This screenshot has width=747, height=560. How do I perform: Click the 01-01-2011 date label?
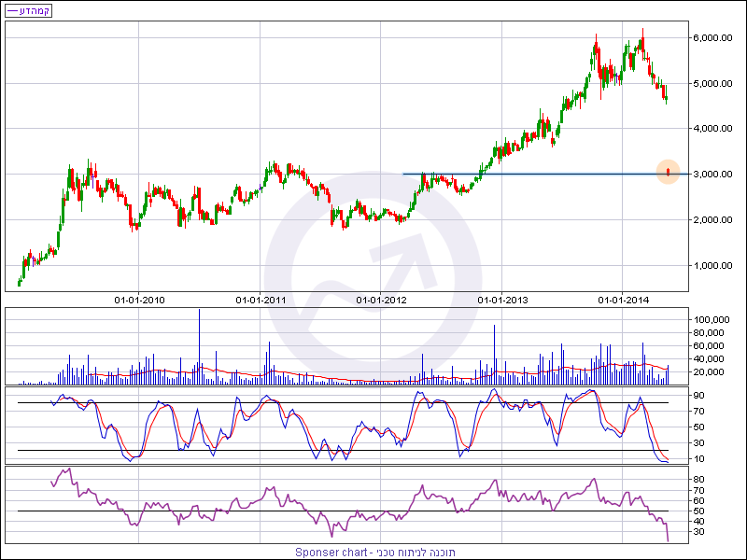click(x=261, y=300)
